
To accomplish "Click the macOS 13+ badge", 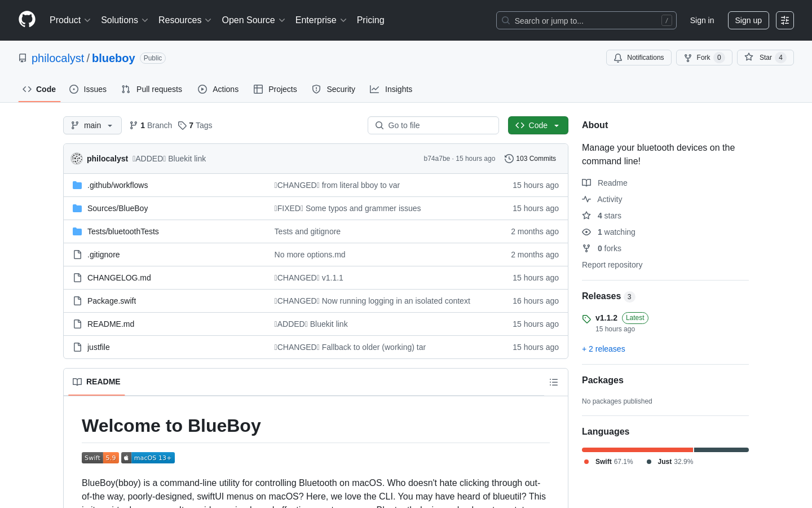I will [x=148, y=458].
